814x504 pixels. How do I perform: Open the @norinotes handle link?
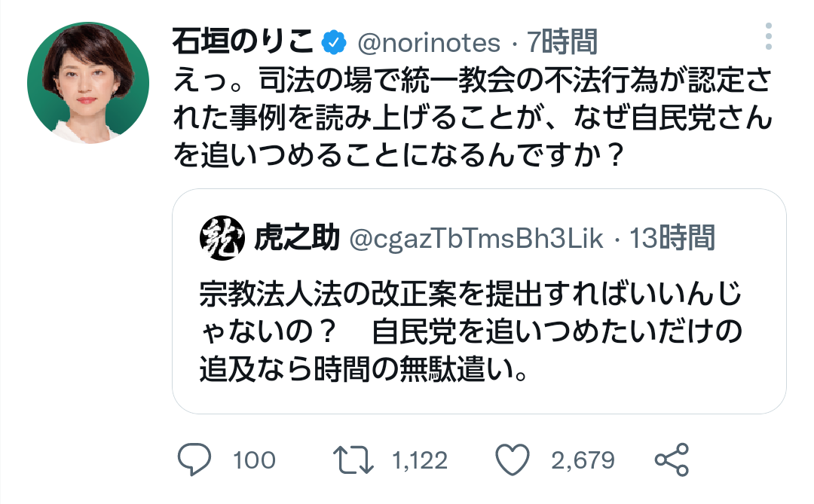427,43
